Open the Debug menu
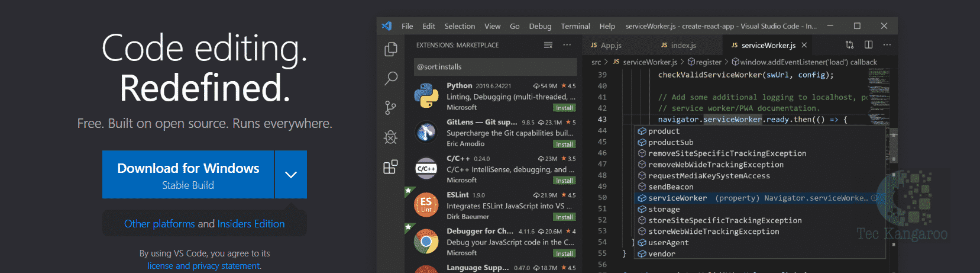 pos(540,26)
